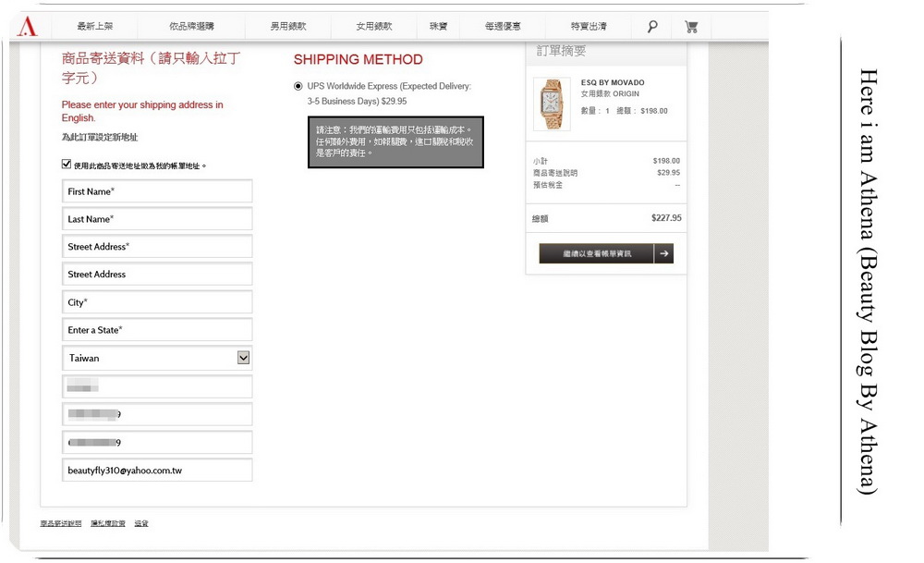The image size is (924, 563).
Task: Click the 繼續以查看帳單資訊 button
Action: point(596,253)
